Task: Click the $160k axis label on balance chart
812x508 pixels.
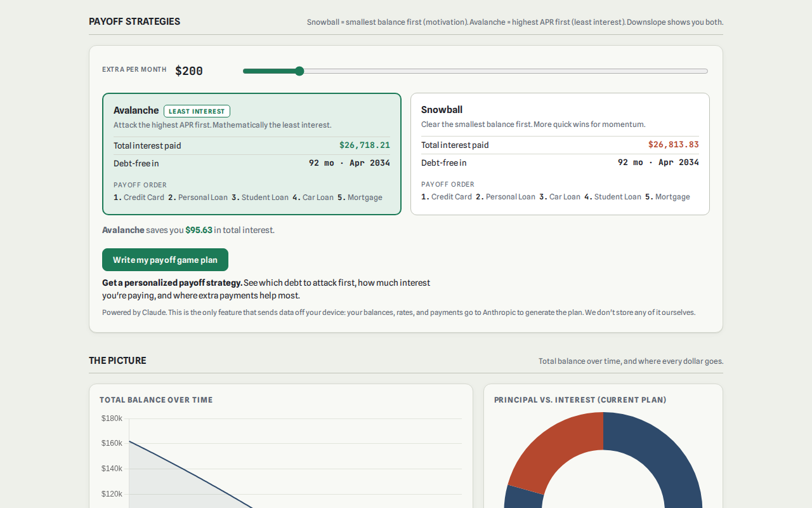Action: click(x=112, y=443)
